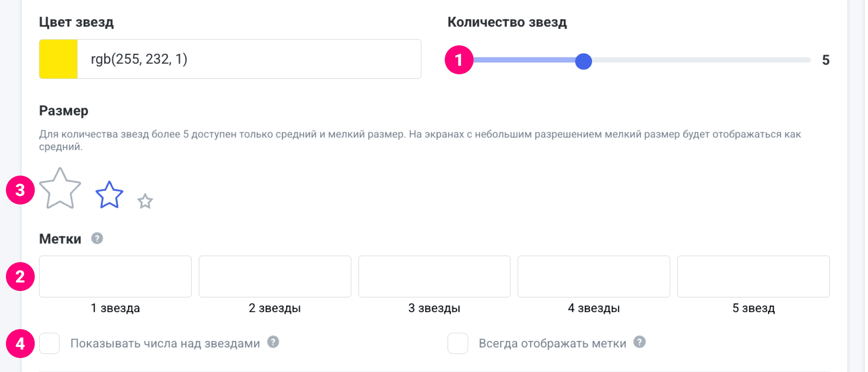
Task: Click label field for 4 звезды
Action: [594, 277]
